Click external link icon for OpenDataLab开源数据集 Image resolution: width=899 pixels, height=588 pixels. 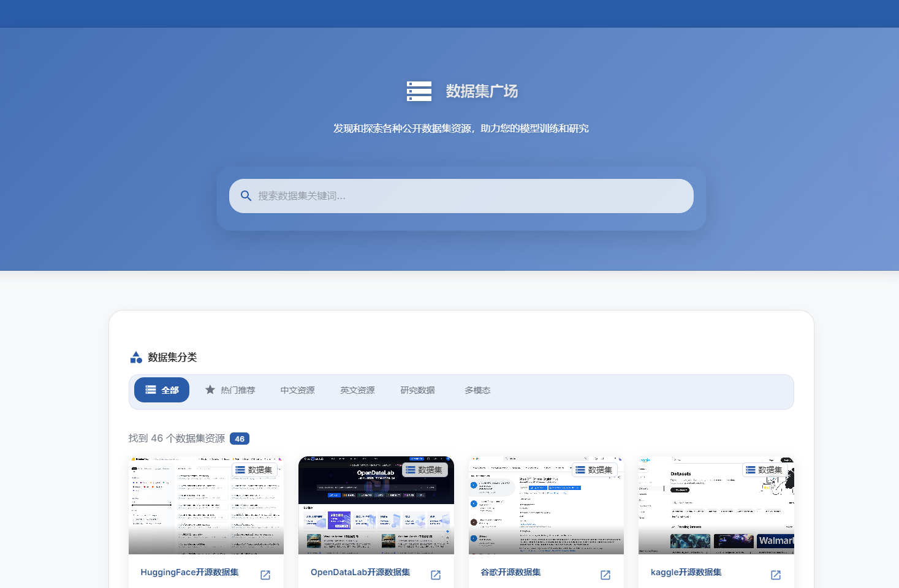[x=436, y=575]
